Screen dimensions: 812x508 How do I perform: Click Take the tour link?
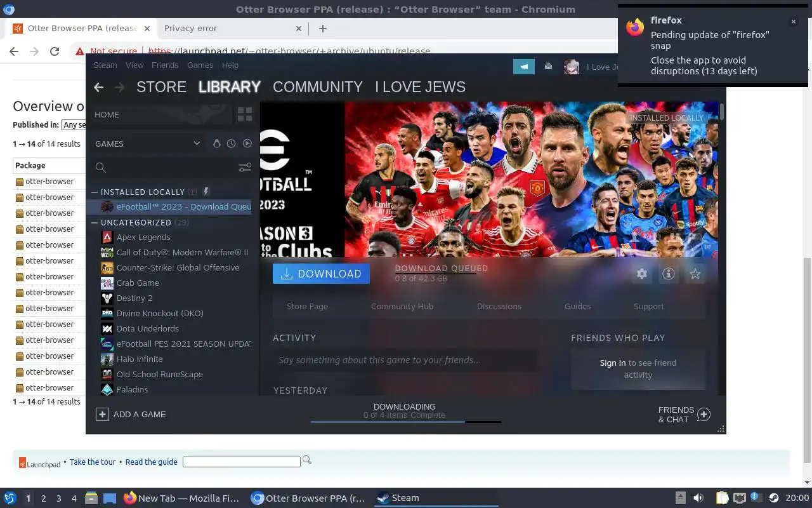(x=93, y=462)
